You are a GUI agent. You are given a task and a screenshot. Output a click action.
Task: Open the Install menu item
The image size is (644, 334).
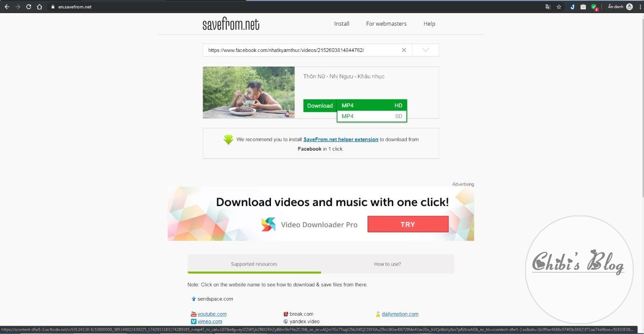342,24
